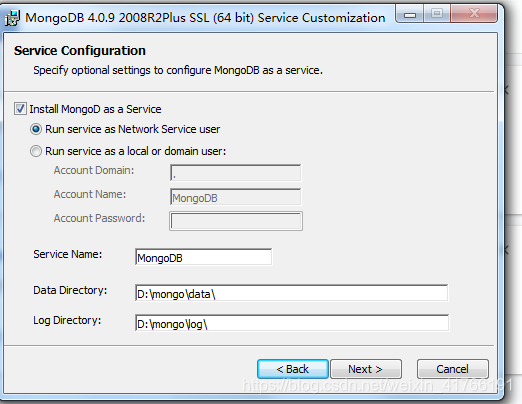Click the window title text
The height and width of the screenshot is (404, 522).
pos(205,18)
